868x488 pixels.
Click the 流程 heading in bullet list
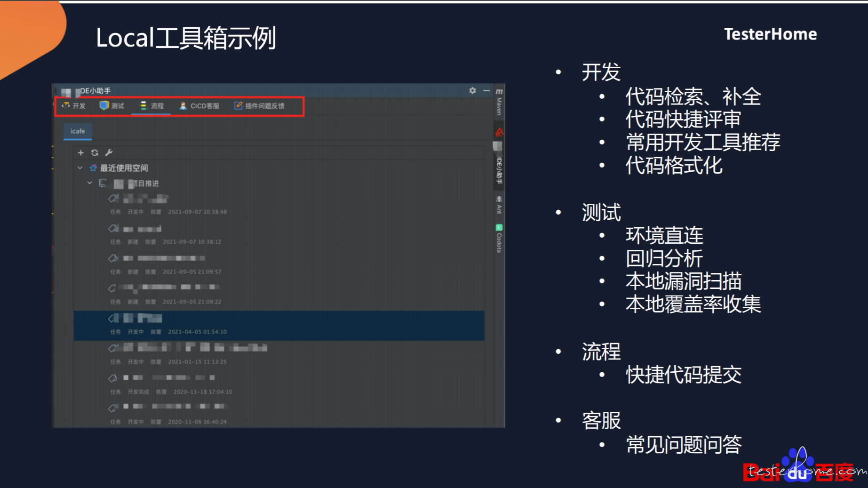pos(601,352)
